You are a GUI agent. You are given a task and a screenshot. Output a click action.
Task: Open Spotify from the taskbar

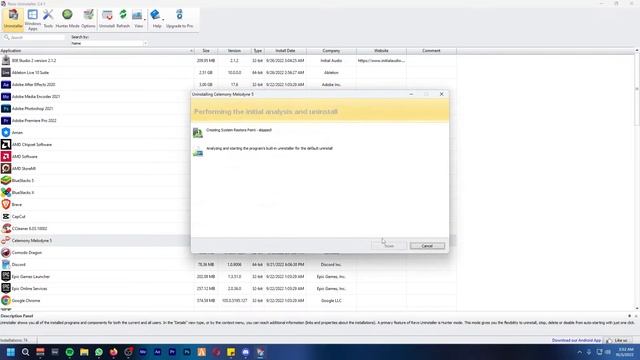pos(69,352)
